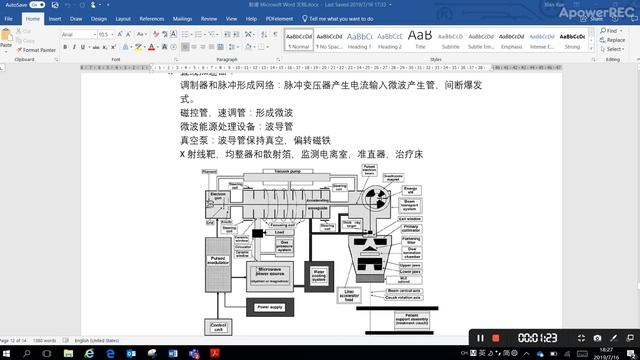Screen dimensions: 640x360
Task: Open Word from the taskbar
Action: click(173, 353)
